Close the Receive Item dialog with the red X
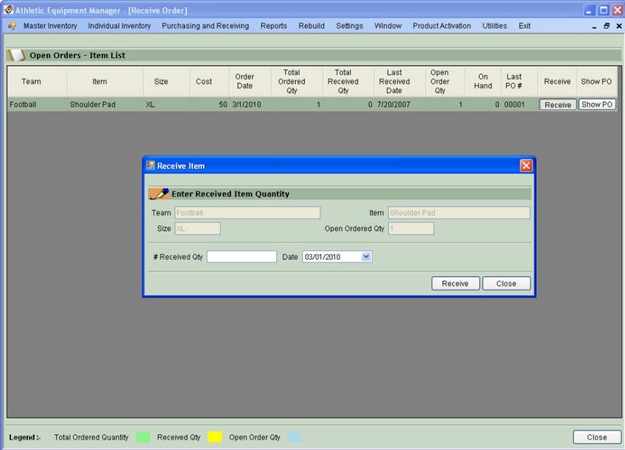 (x=526, y=165)
